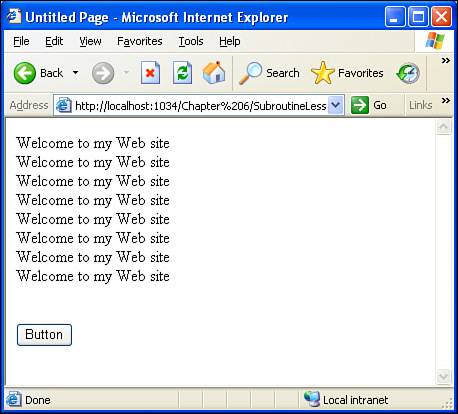Click the Local intranet status zone icon
This screenshot has height=414, width=458.
(x=312, y=399)
